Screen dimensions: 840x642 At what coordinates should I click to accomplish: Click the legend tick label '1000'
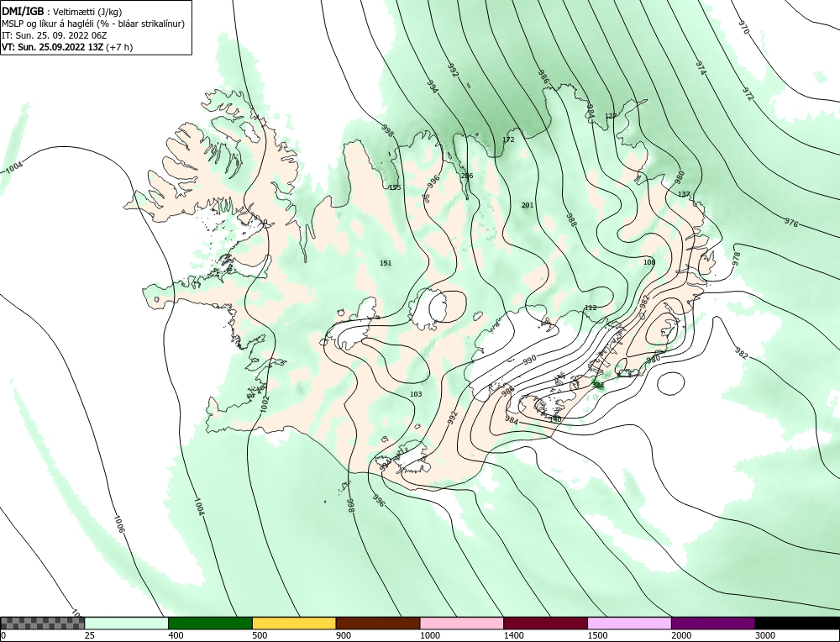(429, 635)
